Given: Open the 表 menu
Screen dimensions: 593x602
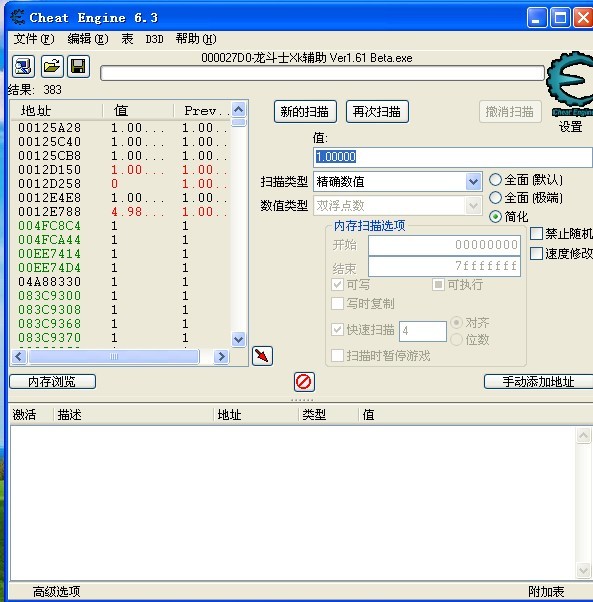Looking at the screenshot, I should 127,39.
